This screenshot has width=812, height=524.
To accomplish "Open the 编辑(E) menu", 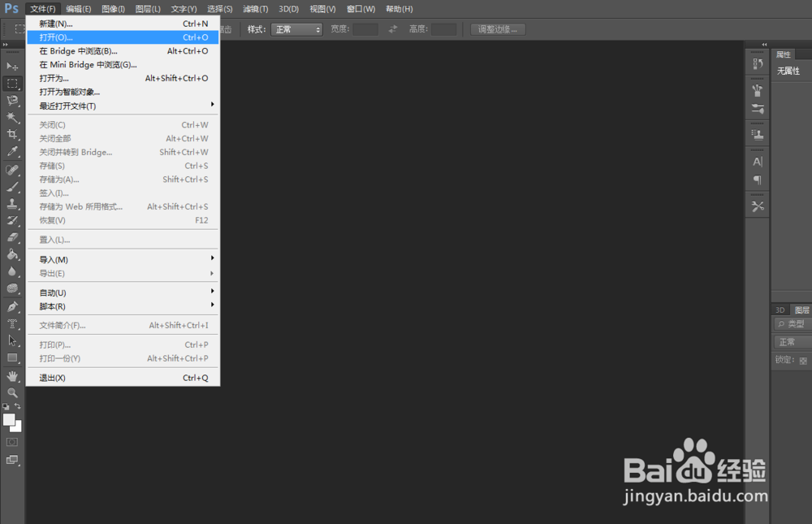I will pos(78,9).
